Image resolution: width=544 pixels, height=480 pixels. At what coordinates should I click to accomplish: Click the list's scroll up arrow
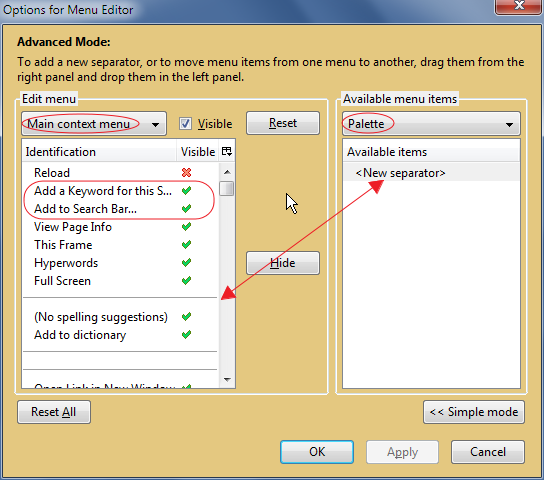point(227,172)
